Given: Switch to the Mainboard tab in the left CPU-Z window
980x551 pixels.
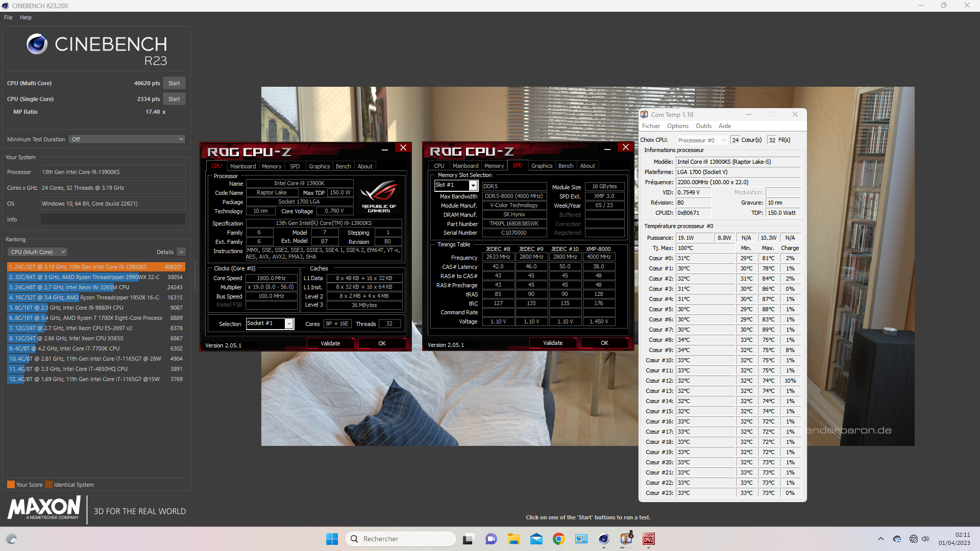Looking at the screenshot, I should coord(243,166).
